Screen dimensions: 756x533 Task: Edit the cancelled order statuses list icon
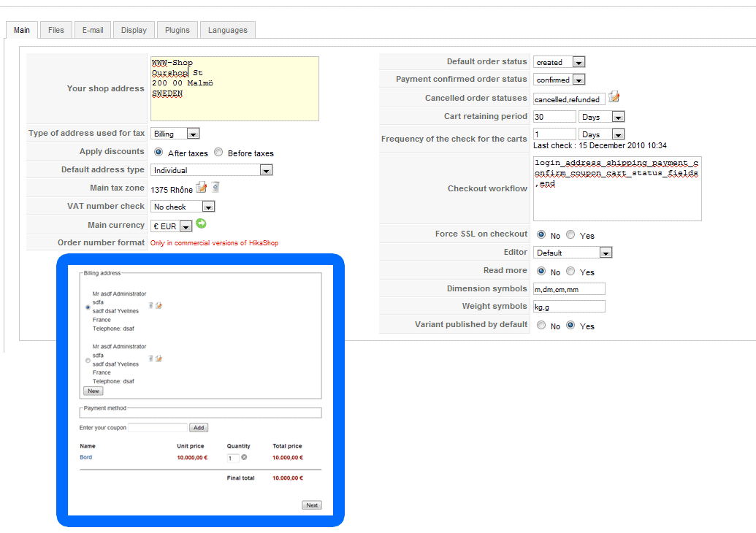(x=614, y=97)
